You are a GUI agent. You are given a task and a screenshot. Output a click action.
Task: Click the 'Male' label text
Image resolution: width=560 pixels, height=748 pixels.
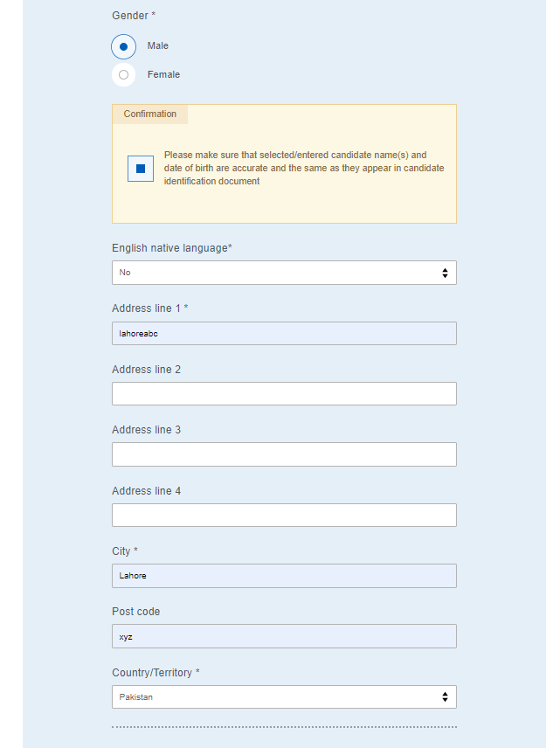(158, 45)
